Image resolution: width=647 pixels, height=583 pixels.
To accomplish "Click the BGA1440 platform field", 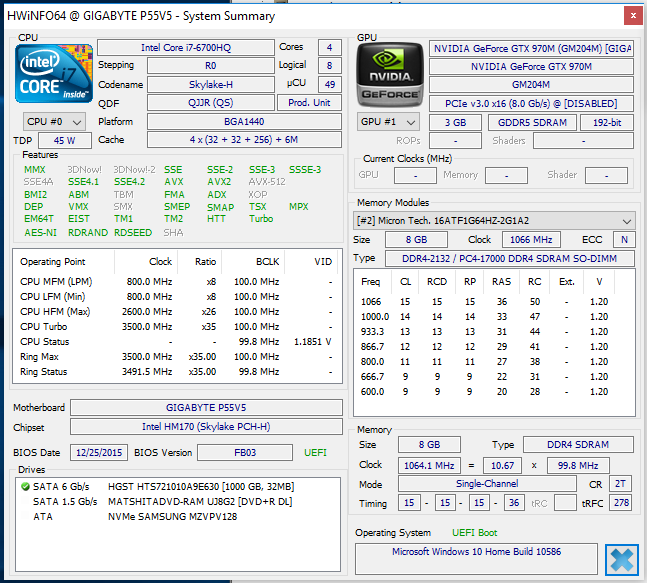I will pos(244,122).
